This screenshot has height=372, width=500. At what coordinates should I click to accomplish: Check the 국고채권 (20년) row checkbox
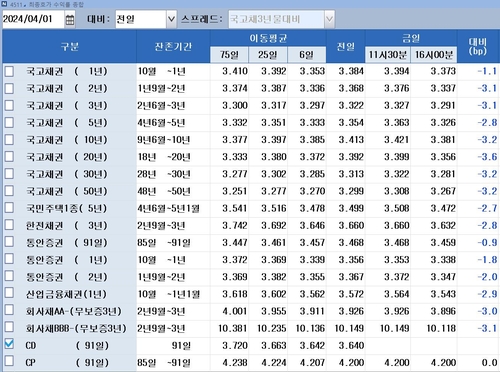click(x=9, y=157)
